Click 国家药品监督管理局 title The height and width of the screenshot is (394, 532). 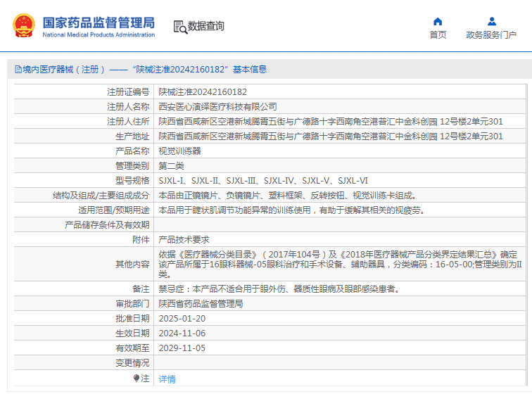99,23
